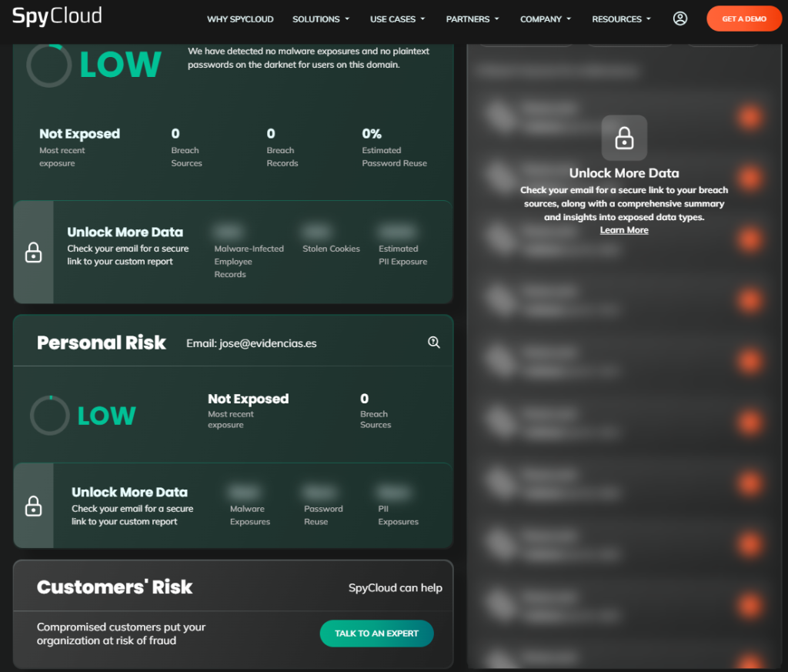Click lock icon beside custom report with Stolen Cookies
The height and width of the screenshot is (672, 788).
click(34, 252)
